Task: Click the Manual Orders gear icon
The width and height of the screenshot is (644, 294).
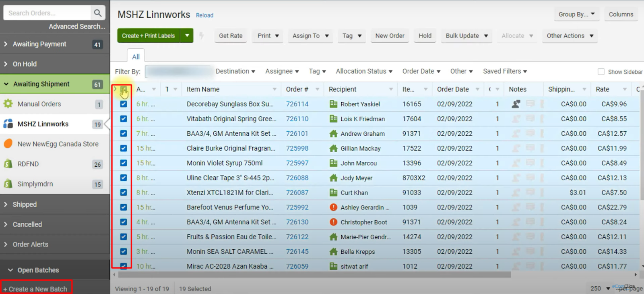Action: tap(8, 104)
